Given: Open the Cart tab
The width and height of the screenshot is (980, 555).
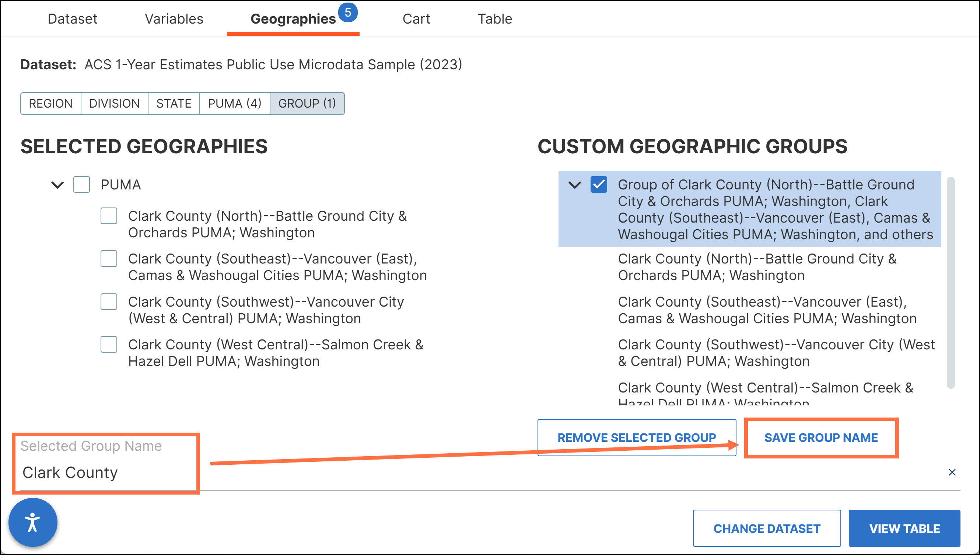Looking at the screenshot, I should click(x=416, y=19).
